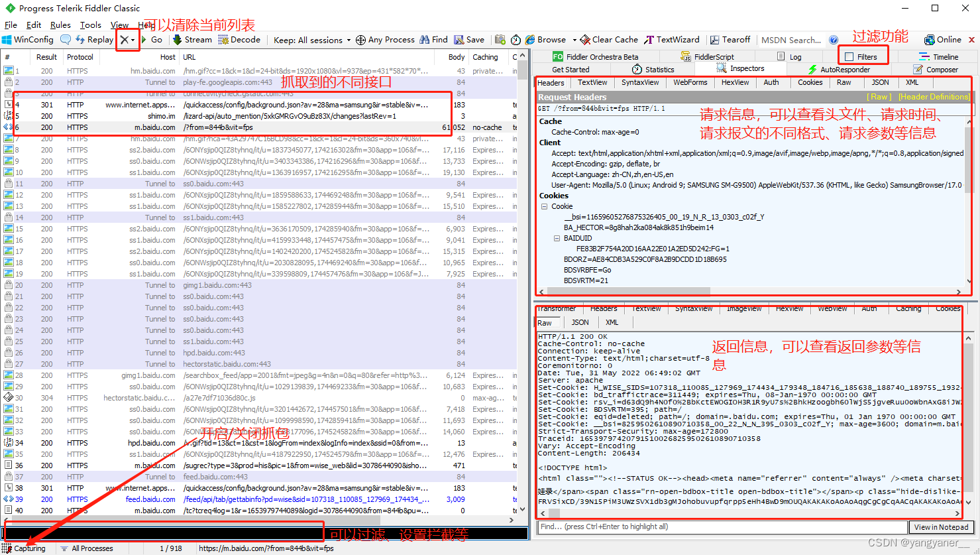Collapse the BAIDUID cookie node

(557, 238)
